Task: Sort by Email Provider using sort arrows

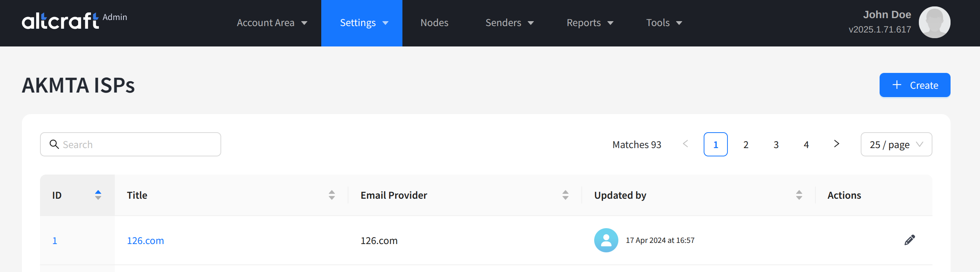Action: 565,195
